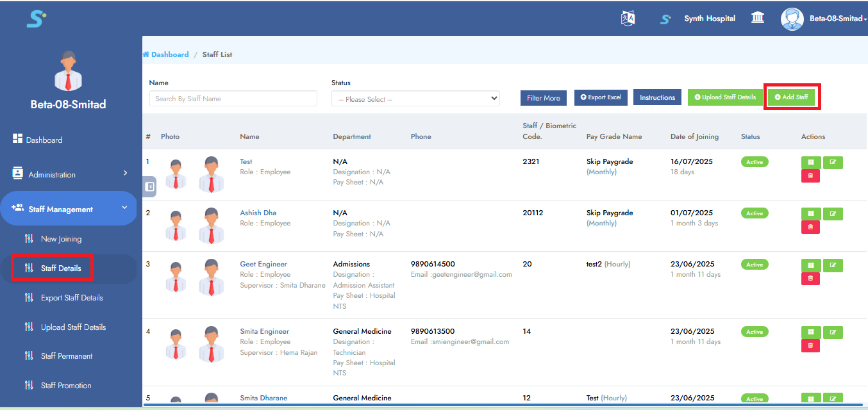Toggle Active status badge for Geet Engineer
868x410 pixels.
(x=754, y=265)
